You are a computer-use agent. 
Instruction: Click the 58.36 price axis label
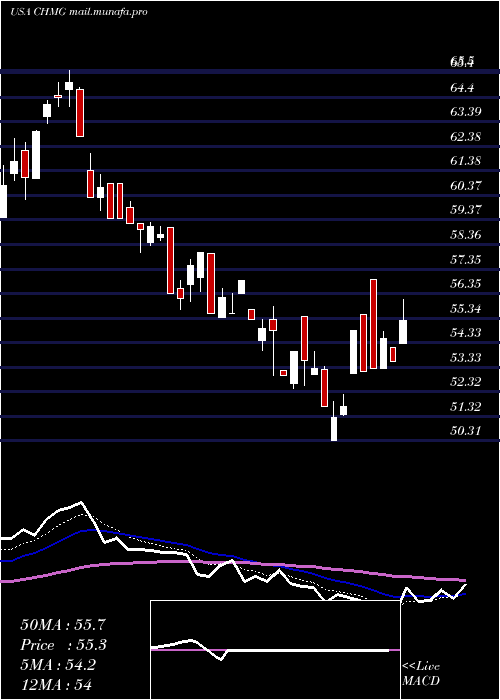[x=465, y=234]
